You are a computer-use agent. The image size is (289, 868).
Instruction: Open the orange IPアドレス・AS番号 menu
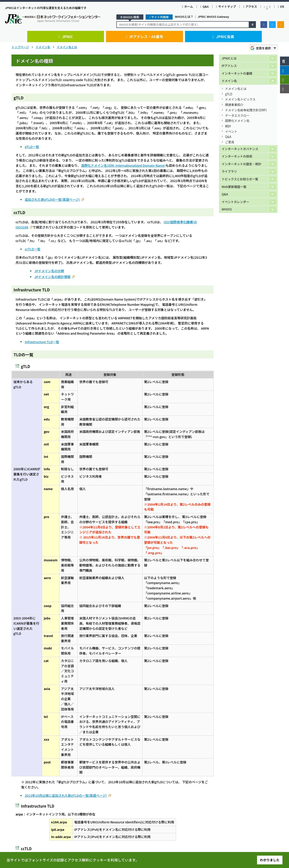point(144,36)
